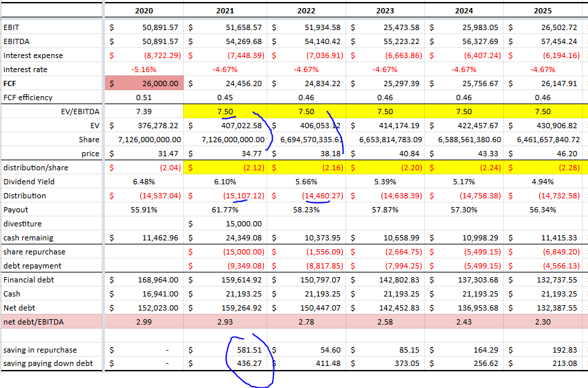Select 2021 saving in repurchase value 581.51

246,350
